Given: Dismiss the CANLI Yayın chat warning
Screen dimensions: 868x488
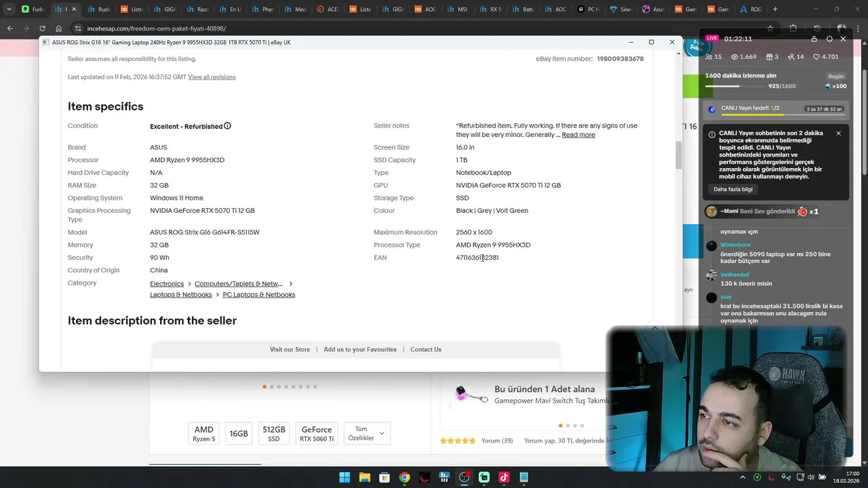Looking at the screenshot, I should 838,134.
